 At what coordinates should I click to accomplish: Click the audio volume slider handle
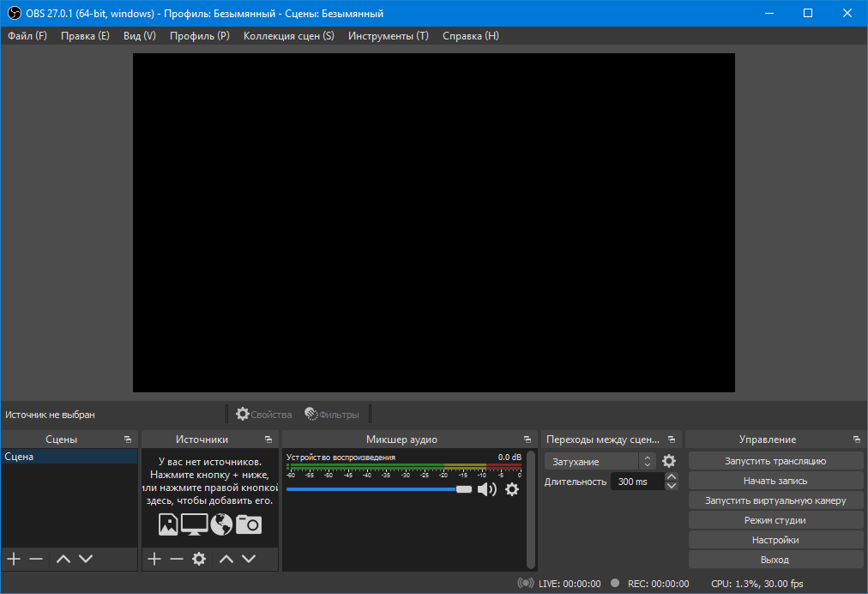pyautogui.click(x=464, y=489)
